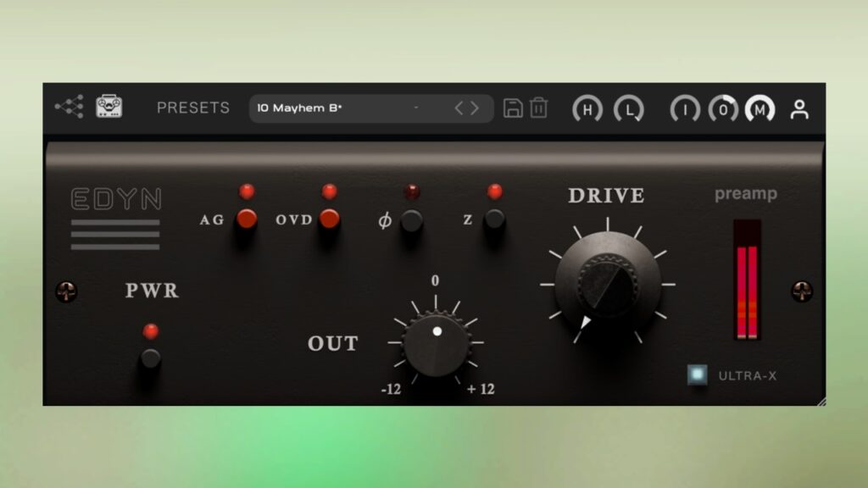Click the preamp level meter

coord(748,280)
